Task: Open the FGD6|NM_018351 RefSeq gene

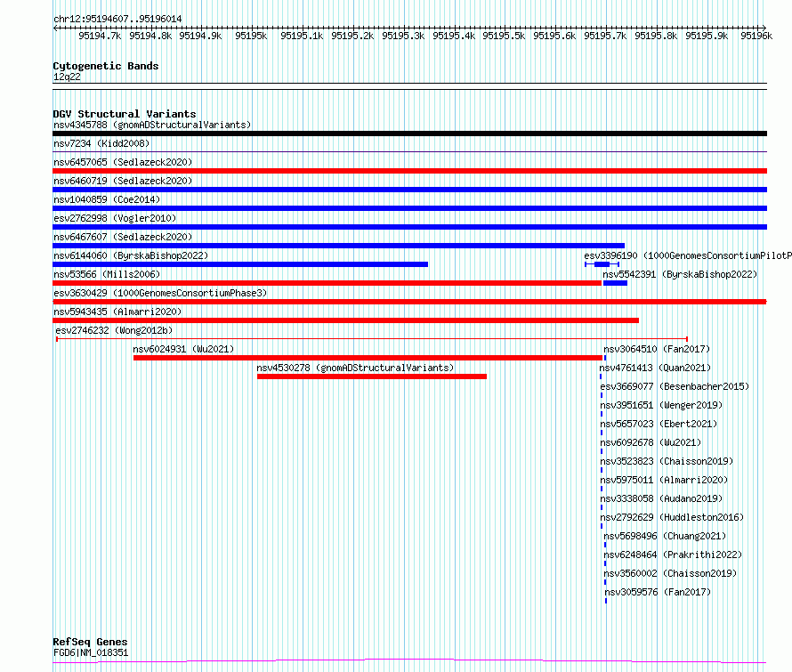Action: (x=91, y=652)
